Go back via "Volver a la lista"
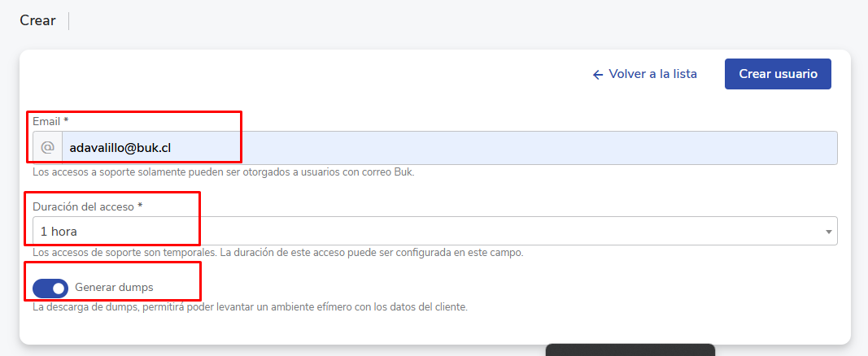 (652, 74)
